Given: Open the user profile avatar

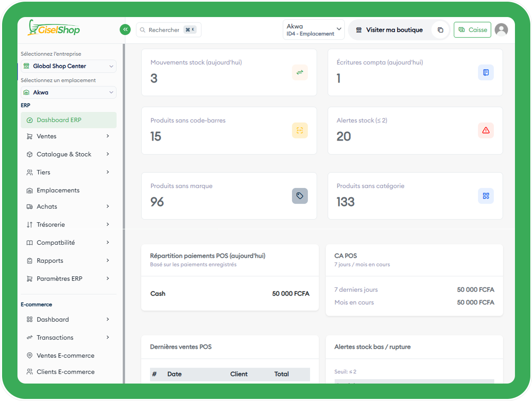Looking at the screenshot, I should click(x=501, y=30).
